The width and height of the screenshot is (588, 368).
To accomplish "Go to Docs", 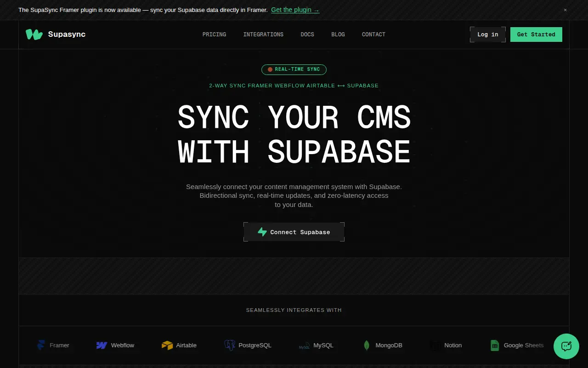I will [307, 34].
